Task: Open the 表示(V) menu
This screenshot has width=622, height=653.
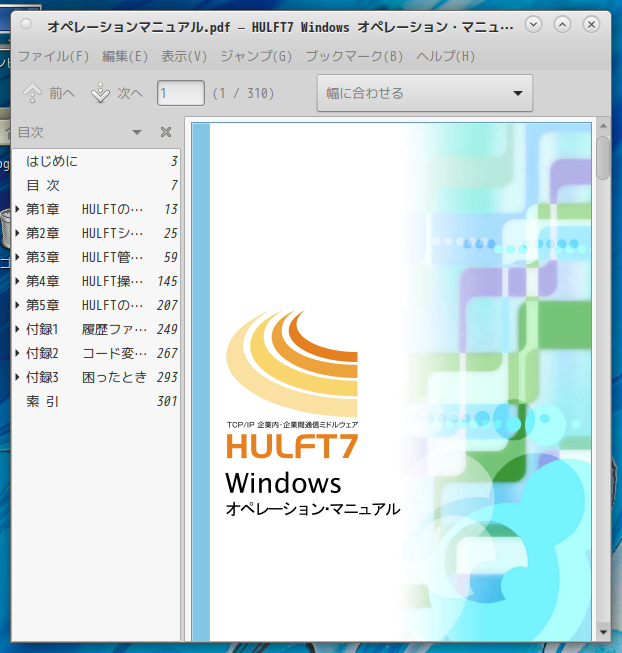Action: click(x=184, y=56)
